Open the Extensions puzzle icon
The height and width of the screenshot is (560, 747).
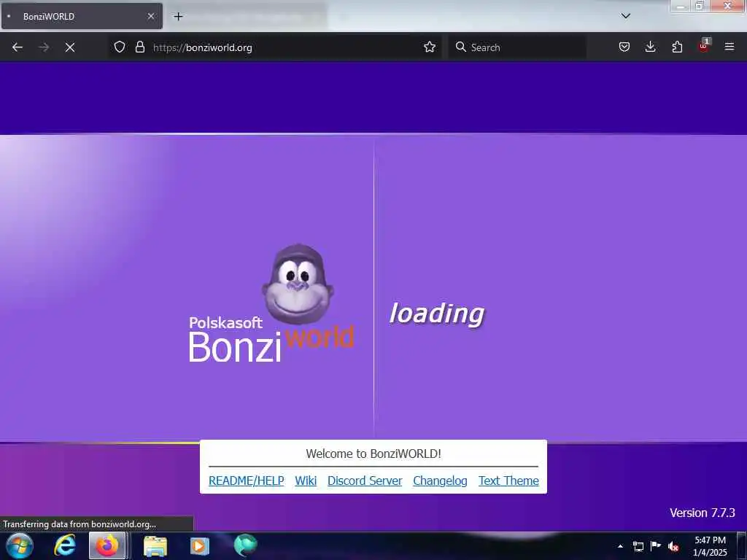677,47
